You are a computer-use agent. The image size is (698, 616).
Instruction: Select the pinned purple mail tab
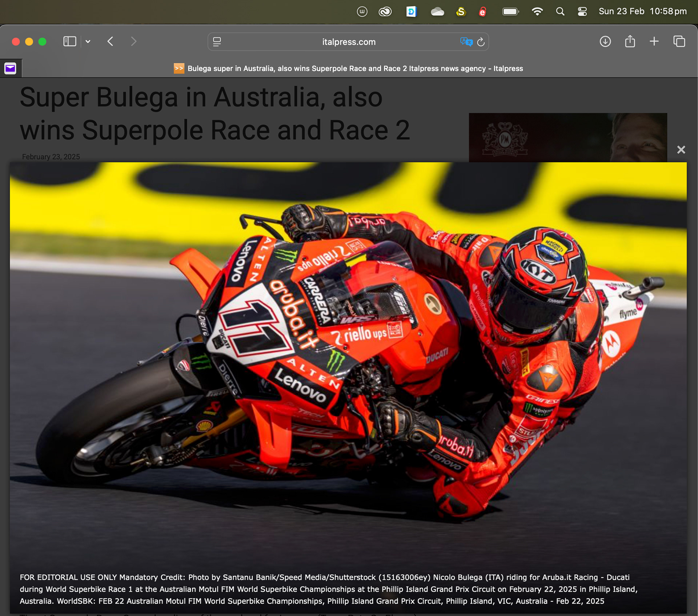click(11, 68)
